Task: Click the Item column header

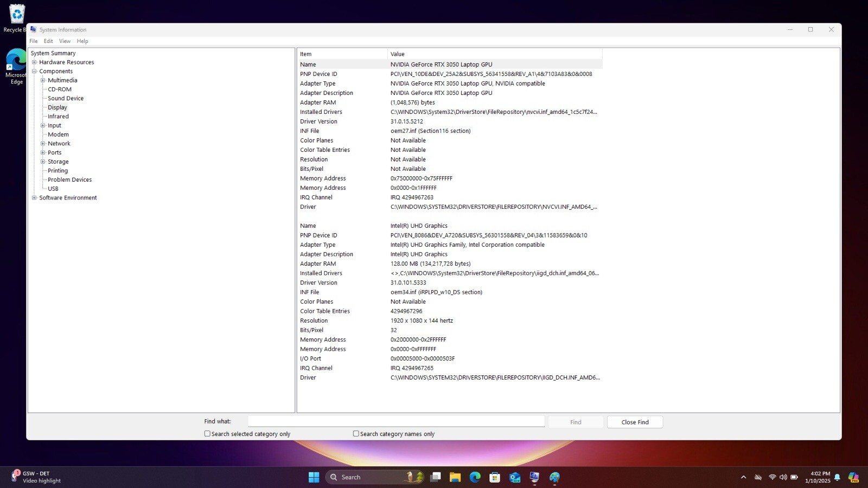Action: click(342, 54)
